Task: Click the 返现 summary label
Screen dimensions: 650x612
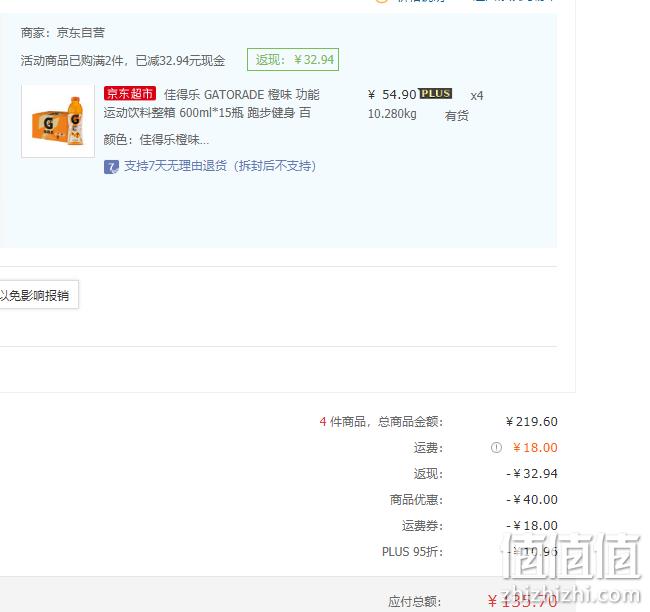Action: pos(428,474)
